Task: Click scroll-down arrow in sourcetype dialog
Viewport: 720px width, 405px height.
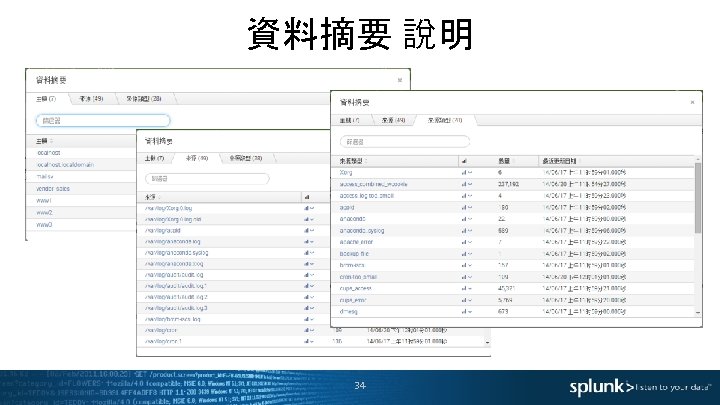Action: coord(698,312)
